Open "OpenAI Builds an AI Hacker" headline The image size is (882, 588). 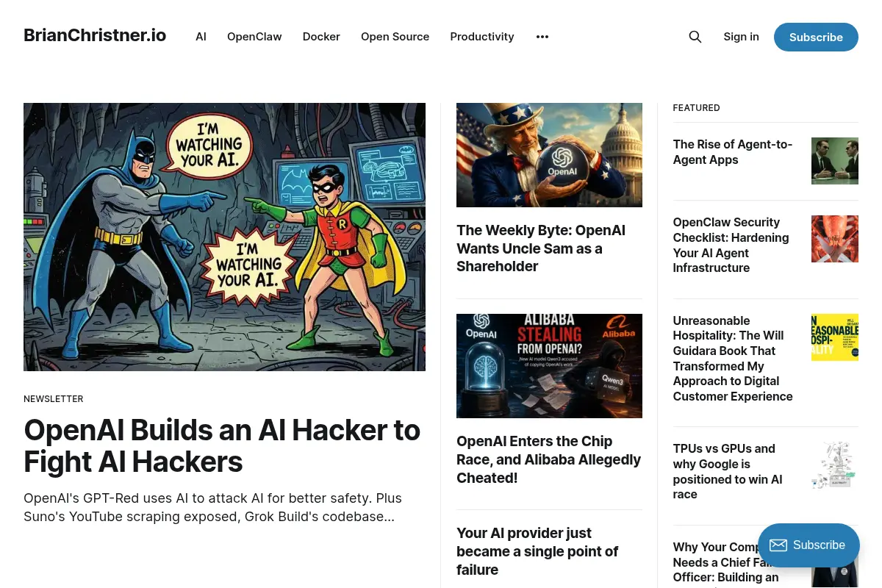point(222,445)
